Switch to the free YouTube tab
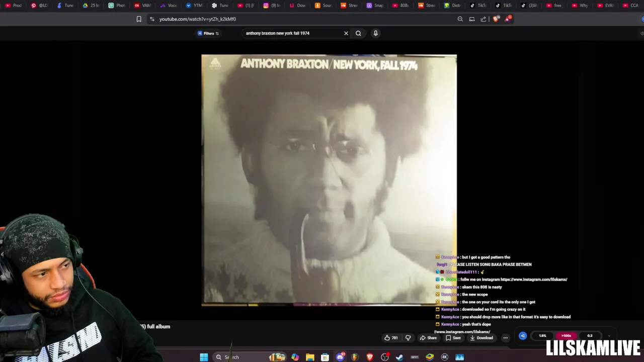 [555, 6]
